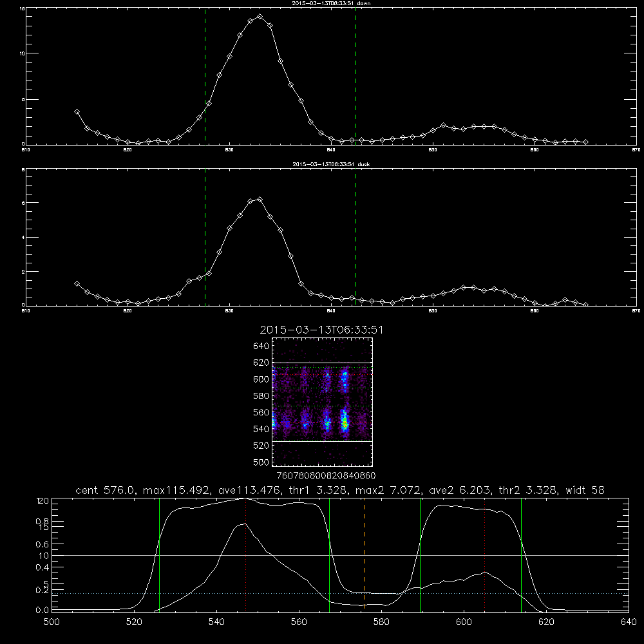Select the 2015-03-13T06:33:51 image title
Image resolution: width=644 pixels, height=644 pixels.
click(x=321, y=330)
